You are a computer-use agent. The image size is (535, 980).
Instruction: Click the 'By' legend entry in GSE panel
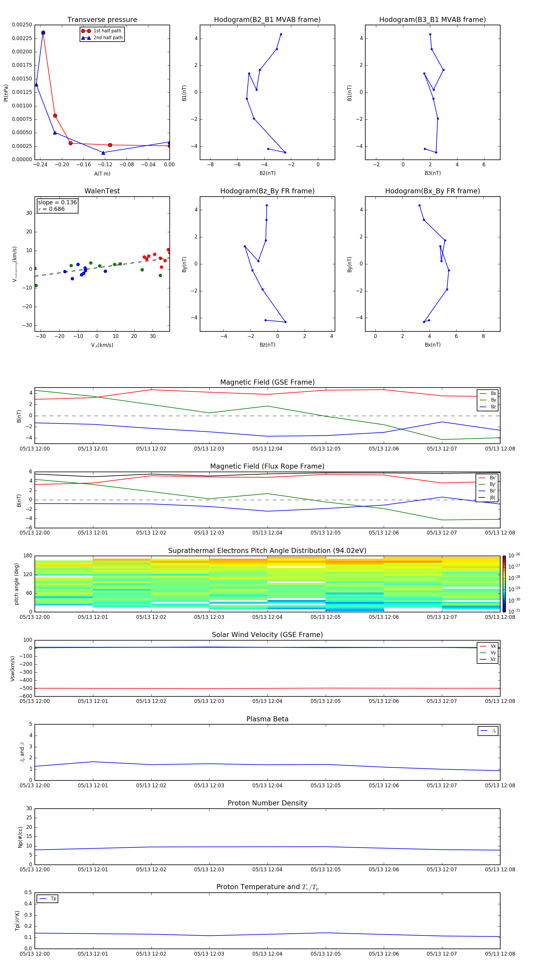point(488,400)
